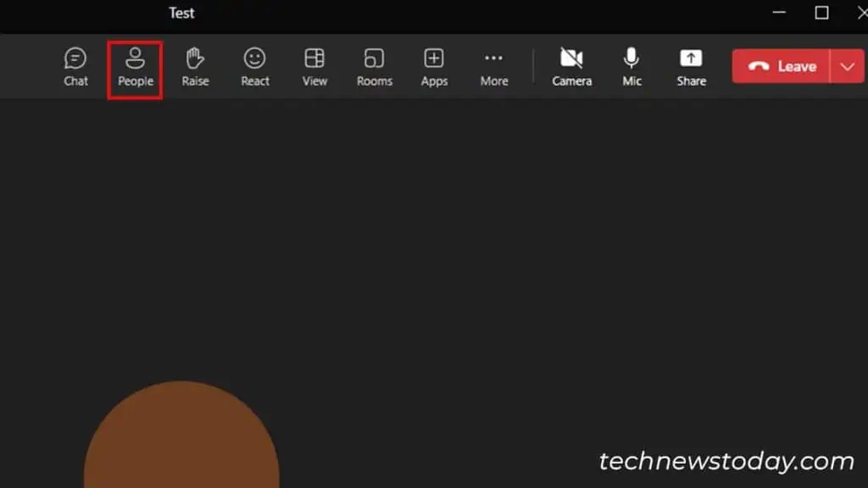Screen dimensions: 868x488
Task: Click the technewstoday.com watermark text
Action: tap(726, 461)
